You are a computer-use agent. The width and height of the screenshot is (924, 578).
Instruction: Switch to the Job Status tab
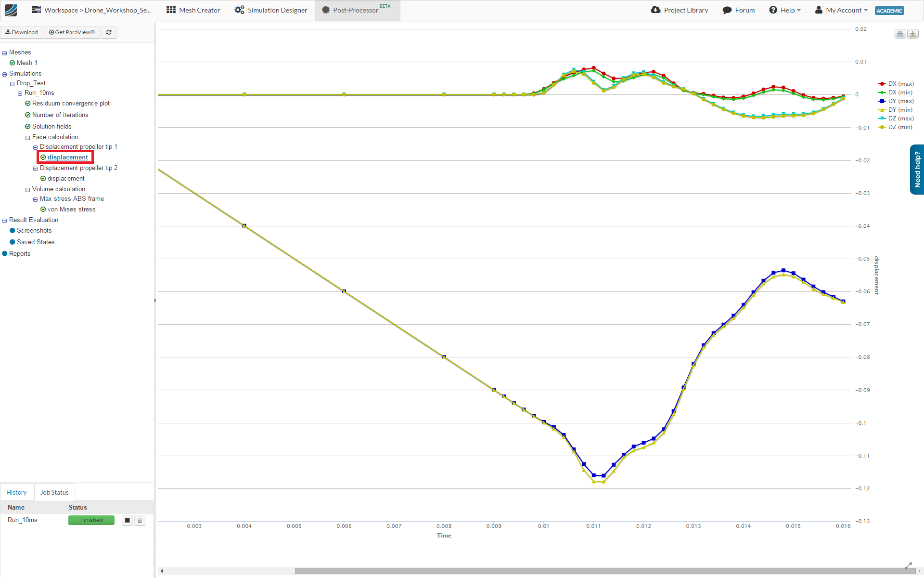54,492
